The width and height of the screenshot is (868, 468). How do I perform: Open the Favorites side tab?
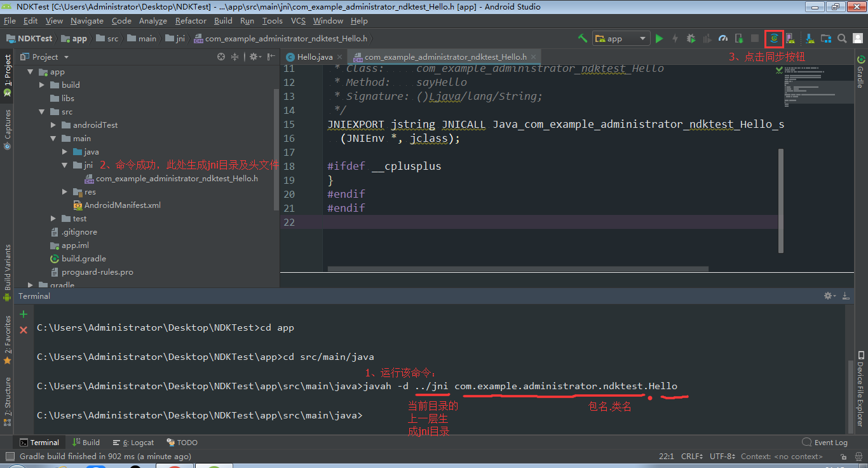click(8, 340)
